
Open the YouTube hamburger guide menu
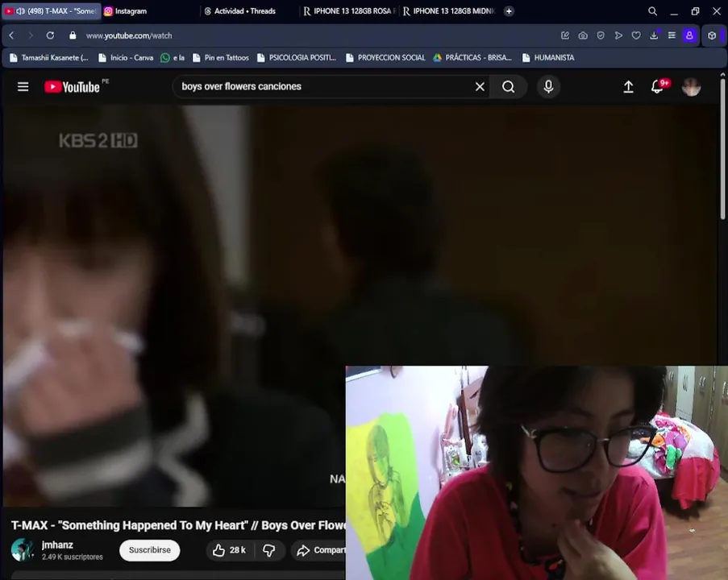[23, 87]
